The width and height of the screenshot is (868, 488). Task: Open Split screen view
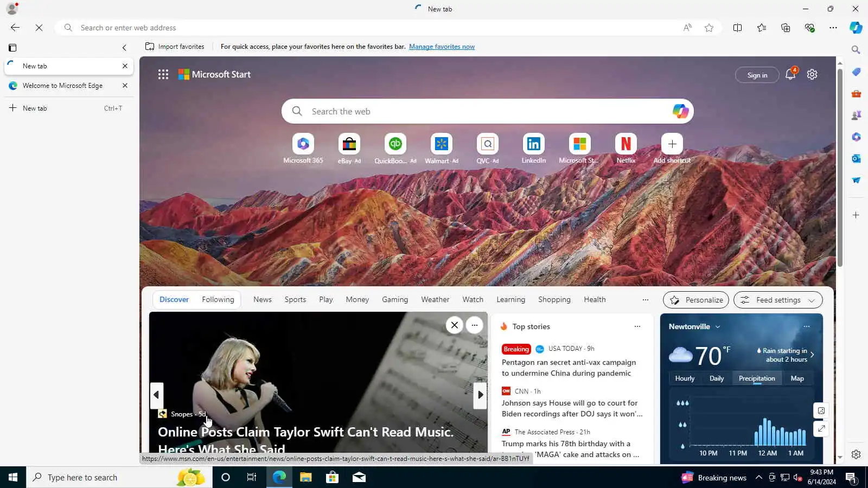pyautogui.click(x=737, y=28)
